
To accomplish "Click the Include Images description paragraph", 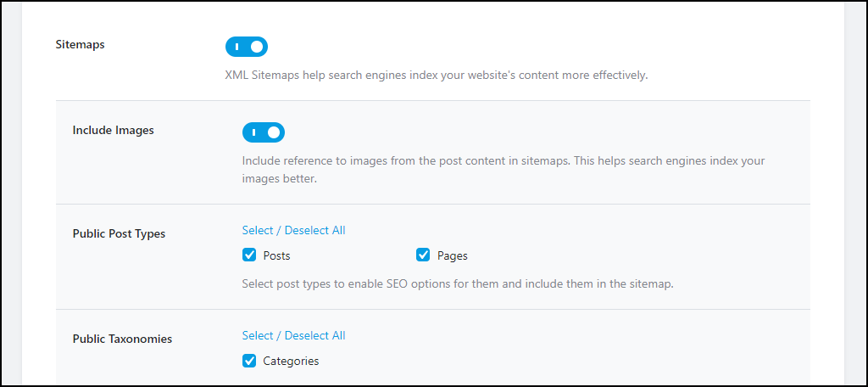I will 504,171.
